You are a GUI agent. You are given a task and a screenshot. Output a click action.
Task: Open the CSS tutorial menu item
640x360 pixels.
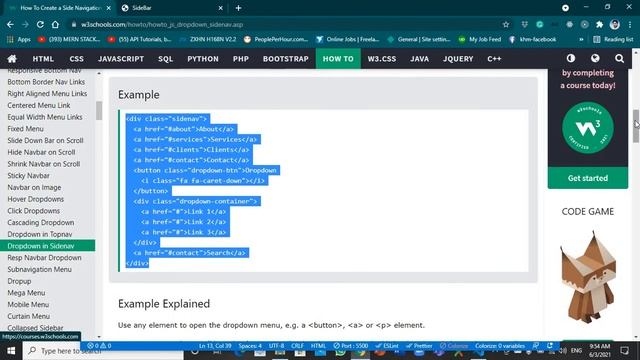tap(76, 59)
